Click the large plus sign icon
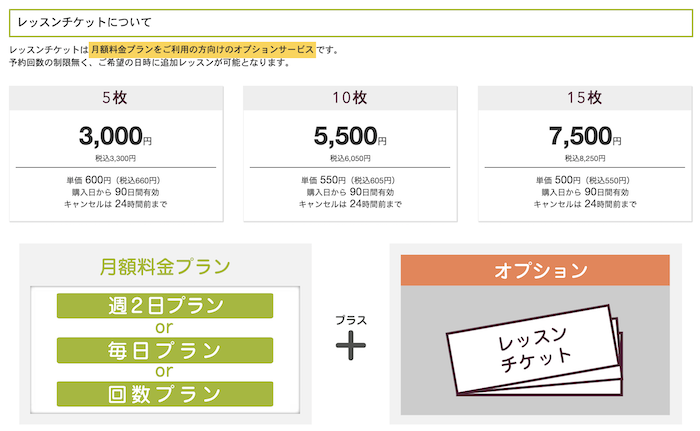This screenshot has width=700, height=431. [x=351, y=345]
